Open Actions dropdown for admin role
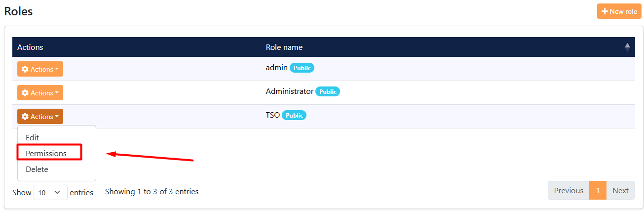The height and width of the screenshot is (211, 644). [40, 69]
